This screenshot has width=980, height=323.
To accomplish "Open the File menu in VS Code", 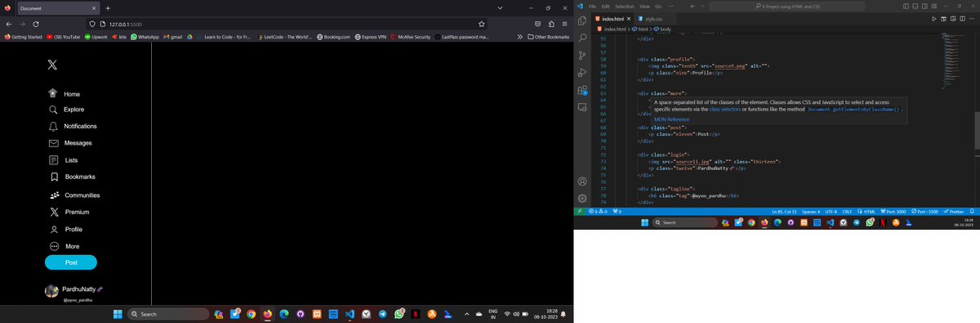I will click(x=593, y=7).
